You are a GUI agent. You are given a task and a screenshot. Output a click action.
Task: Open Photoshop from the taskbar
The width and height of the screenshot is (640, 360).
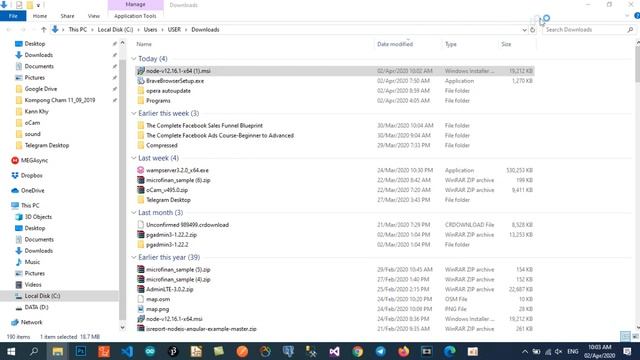point(81,351)
